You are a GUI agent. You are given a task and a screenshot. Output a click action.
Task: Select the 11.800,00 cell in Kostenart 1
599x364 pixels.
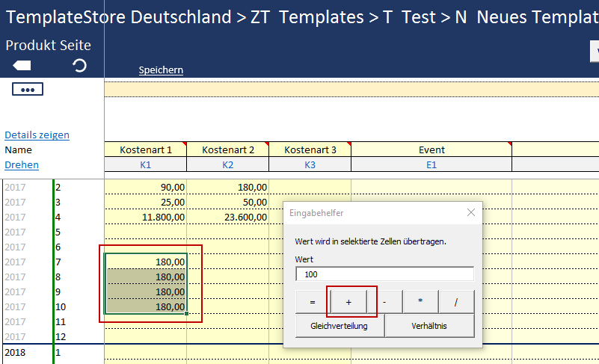tap(146, 217)
